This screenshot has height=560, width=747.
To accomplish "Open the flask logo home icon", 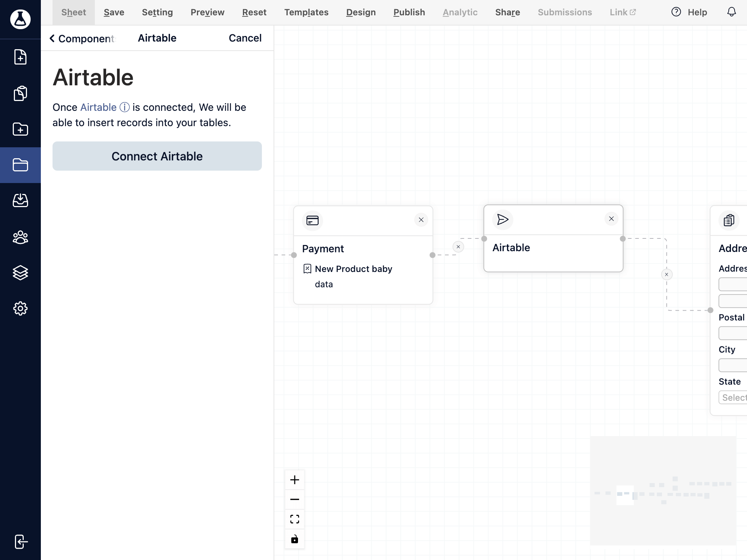I will pyautogui.click(x=20, y=19).
